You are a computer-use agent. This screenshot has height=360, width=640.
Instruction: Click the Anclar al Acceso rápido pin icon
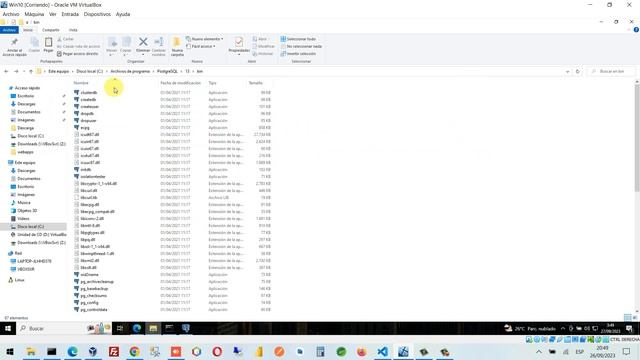[x=14, y=42]
